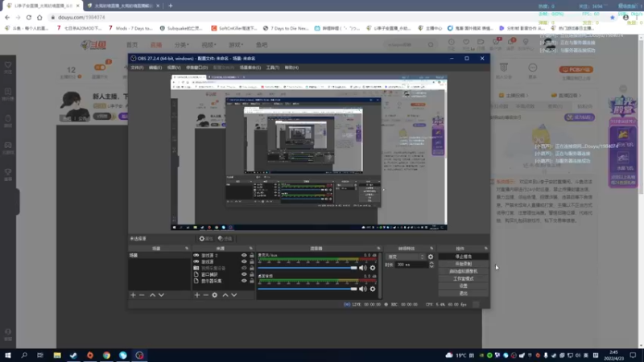The width and height of the screenshot is (644, 362).
Task: Click the 退出 exit button in OBS controls
Action: pyautogui.click(x=464, y=294)
